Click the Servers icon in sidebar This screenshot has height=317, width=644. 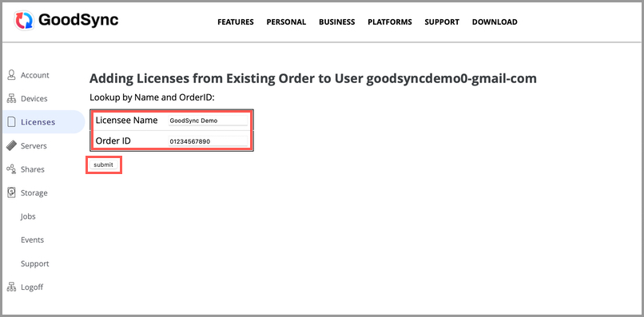pyautogui.click(x=11, y=146)
